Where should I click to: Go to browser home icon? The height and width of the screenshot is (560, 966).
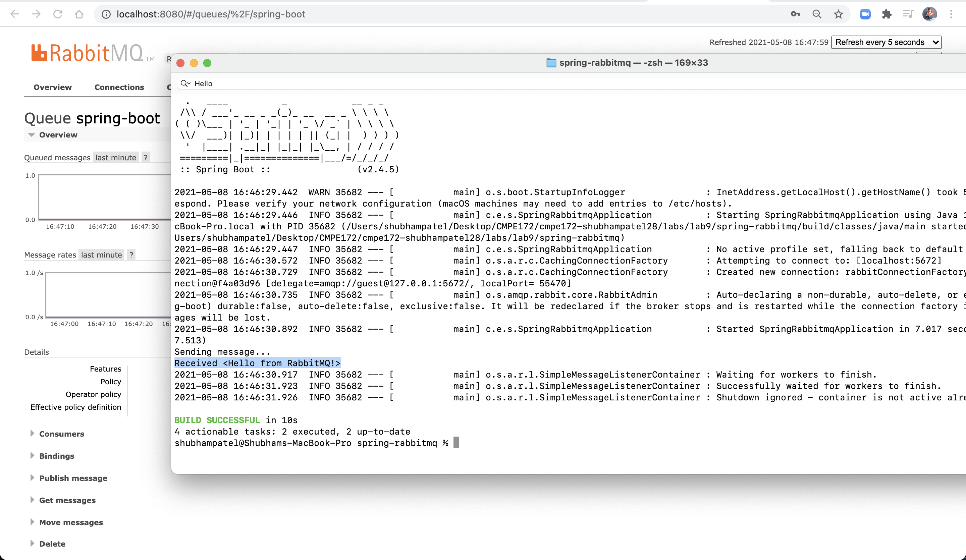(79, 14)
